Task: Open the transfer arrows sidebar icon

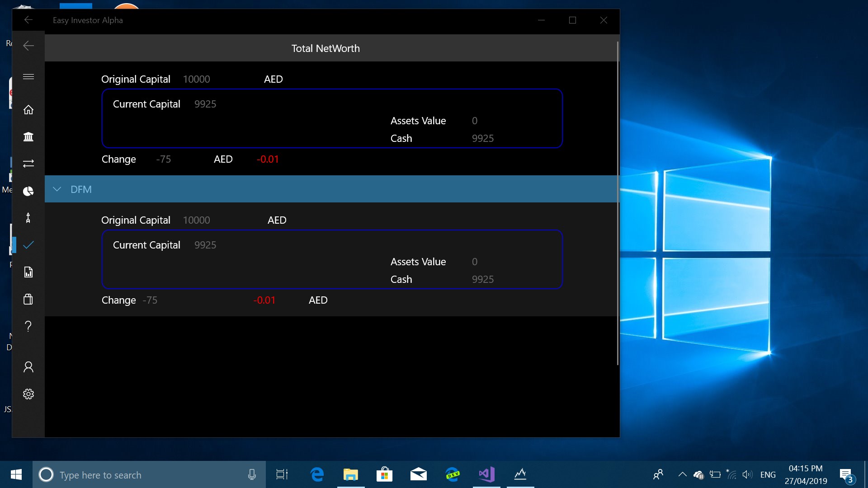Action: 28,163
